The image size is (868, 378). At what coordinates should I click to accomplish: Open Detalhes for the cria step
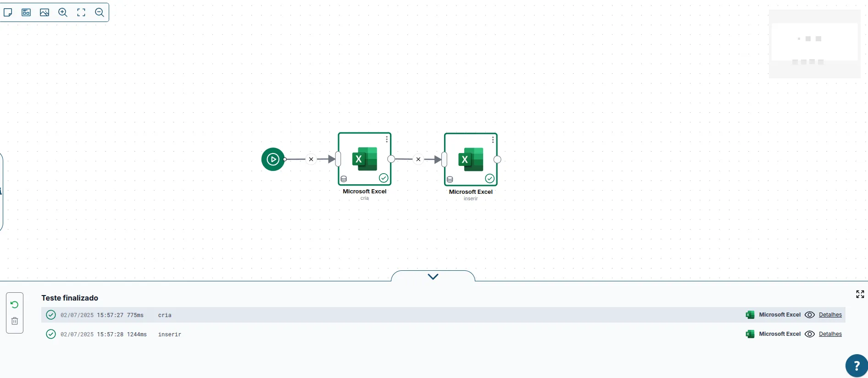830,315
